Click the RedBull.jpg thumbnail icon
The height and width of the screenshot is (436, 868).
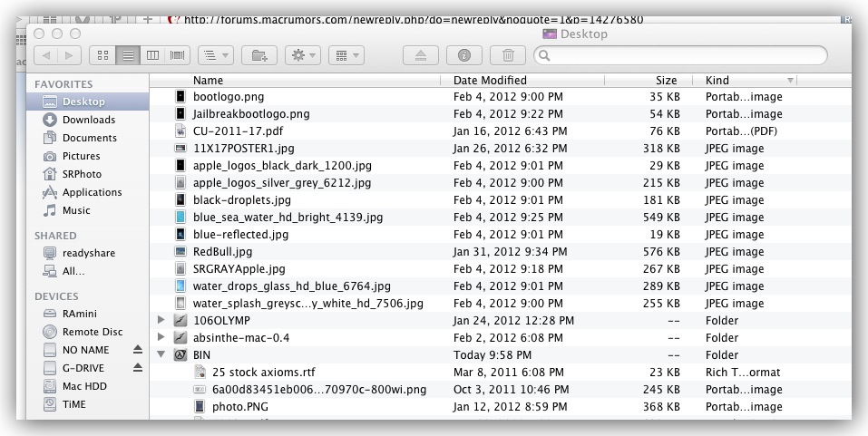pyautogui.click(x=180, y=251)
